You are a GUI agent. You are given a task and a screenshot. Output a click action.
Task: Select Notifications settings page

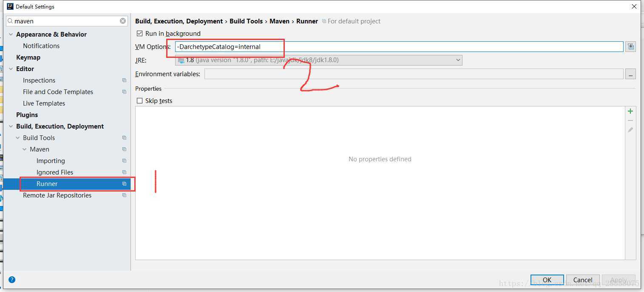pos(41,46)
